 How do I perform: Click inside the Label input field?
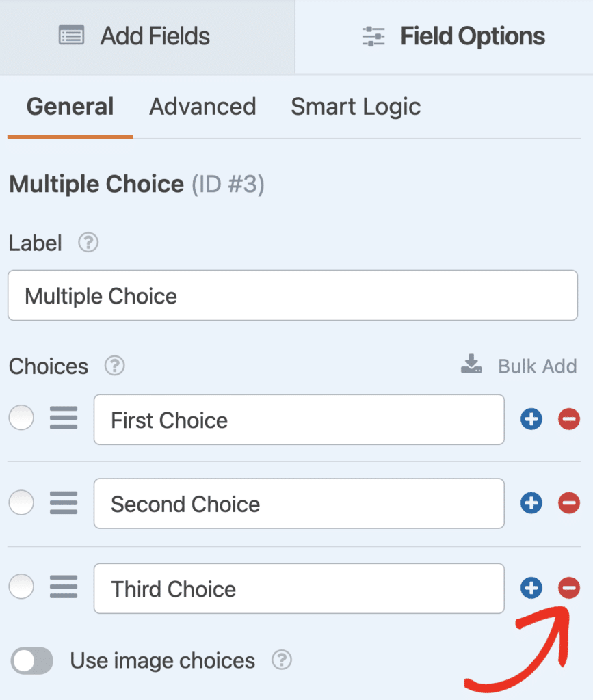[293, 295]
